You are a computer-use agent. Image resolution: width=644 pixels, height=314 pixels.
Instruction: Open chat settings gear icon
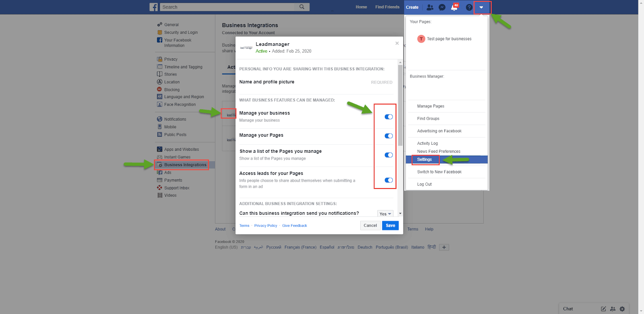point(622,309)
